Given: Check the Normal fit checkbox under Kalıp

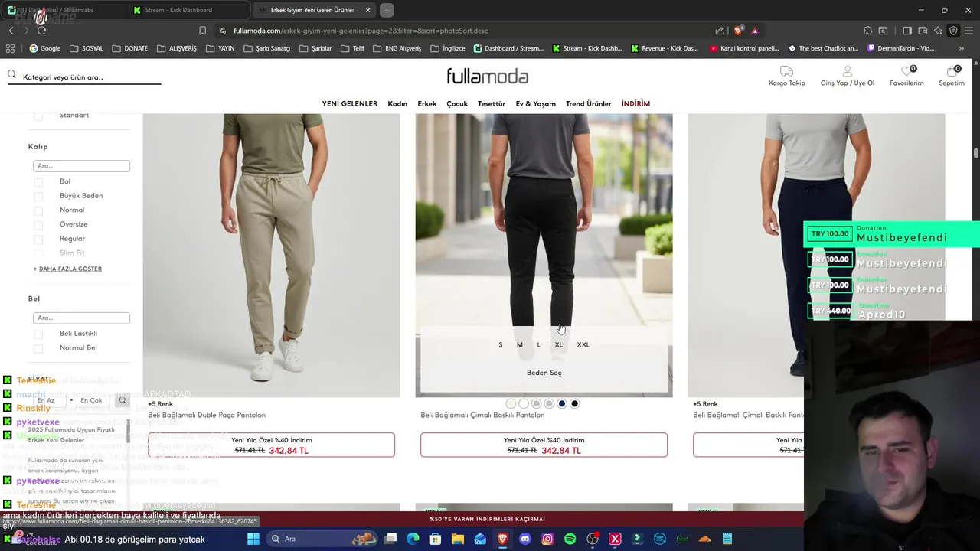Looking at the screenshot, I should click(38, 210).
